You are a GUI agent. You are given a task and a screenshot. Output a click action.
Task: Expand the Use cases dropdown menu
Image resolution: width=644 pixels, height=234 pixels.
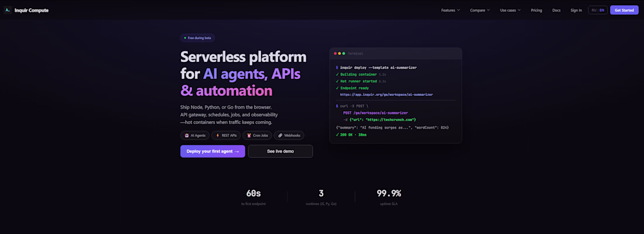click(510, 11)
